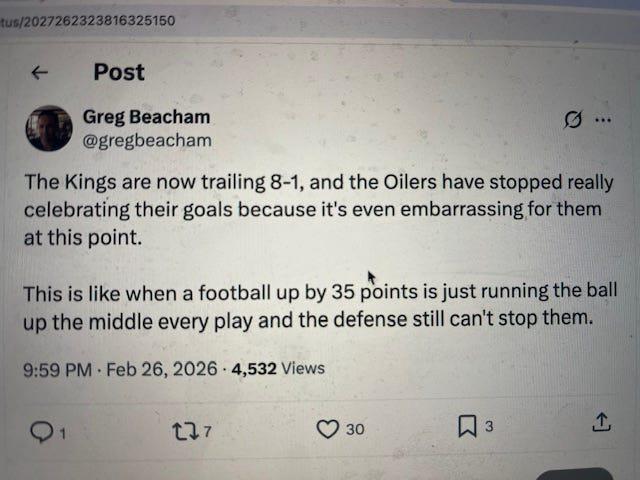This screenshot has width=640, height=480.
Task: Open the @gregbeacham handle link
Action: (x=146, y=140)
